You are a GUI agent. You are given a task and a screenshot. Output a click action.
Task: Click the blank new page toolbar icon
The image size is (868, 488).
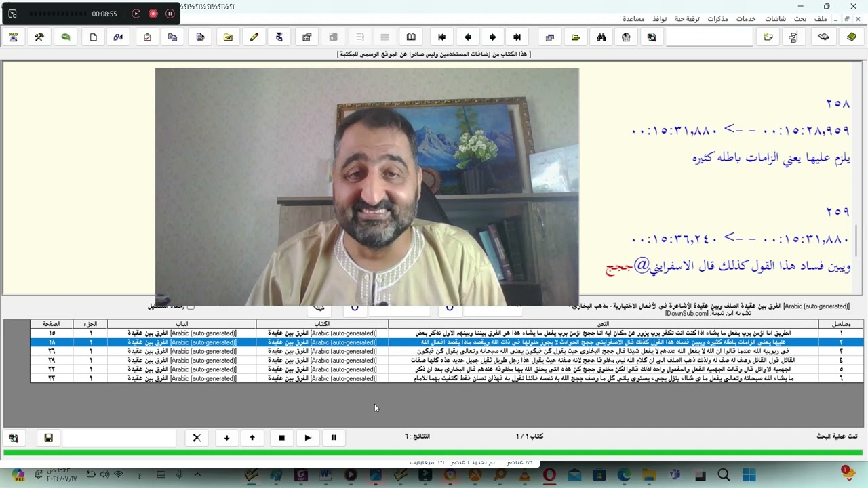point(94,37)
